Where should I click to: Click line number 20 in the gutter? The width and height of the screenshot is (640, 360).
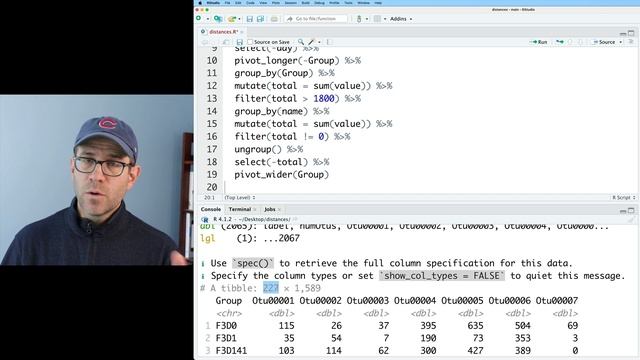212,187
